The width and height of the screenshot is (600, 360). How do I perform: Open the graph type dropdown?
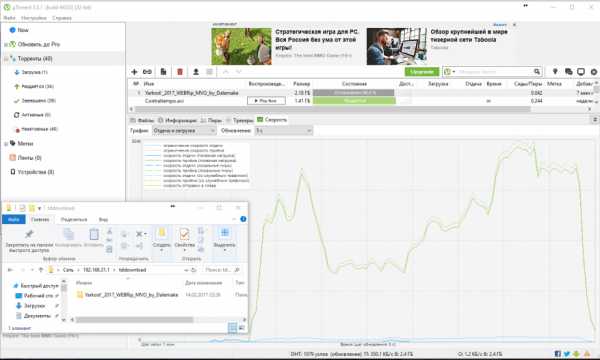[184, 131]
